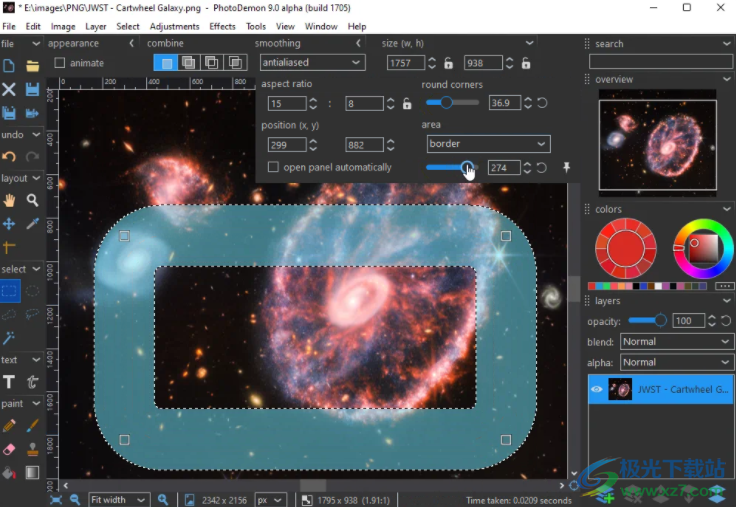The width and height of the screenshot is (736, 507).
Task: Open the px units dropdown
Action: (x=270, y=500)
